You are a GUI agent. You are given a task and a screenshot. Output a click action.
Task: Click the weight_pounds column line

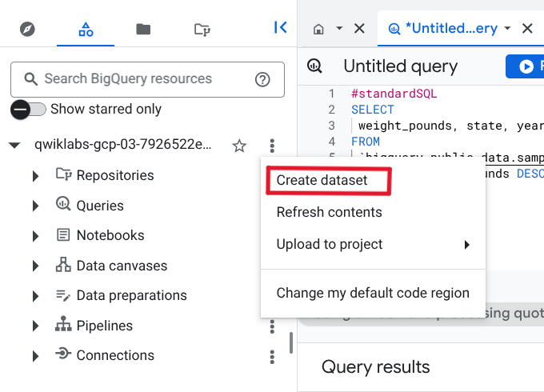click(x=450, y=126)
